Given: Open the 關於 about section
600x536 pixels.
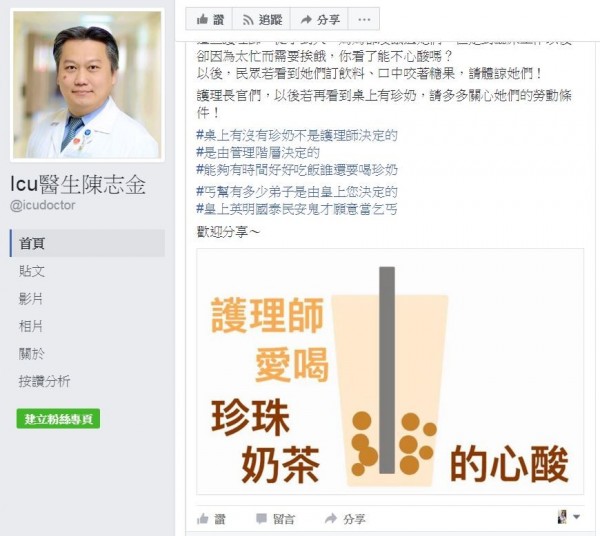Looking at the screenshot, I should 32,354.
